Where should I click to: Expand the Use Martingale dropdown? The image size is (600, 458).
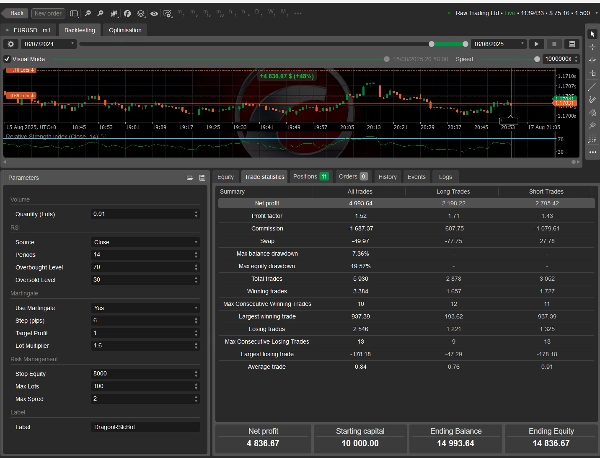coord(147,308)
